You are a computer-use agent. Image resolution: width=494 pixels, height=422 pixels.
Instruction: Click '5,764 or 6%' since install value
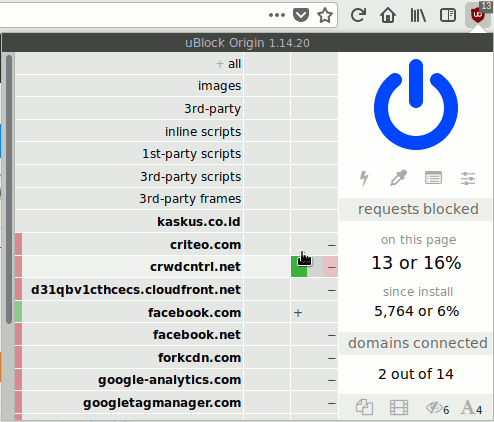(x=416, y=311)
